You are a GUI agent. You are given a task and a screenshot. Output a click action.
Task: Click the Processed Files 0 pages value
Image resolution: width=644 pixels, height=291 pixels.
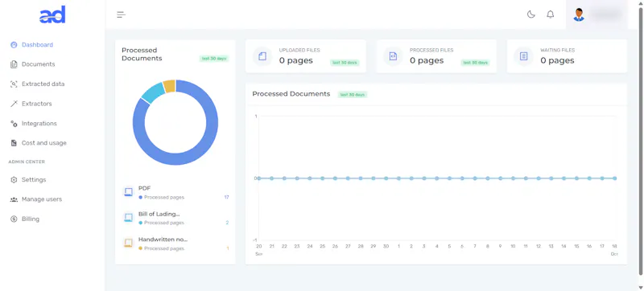tap(427, 60)
